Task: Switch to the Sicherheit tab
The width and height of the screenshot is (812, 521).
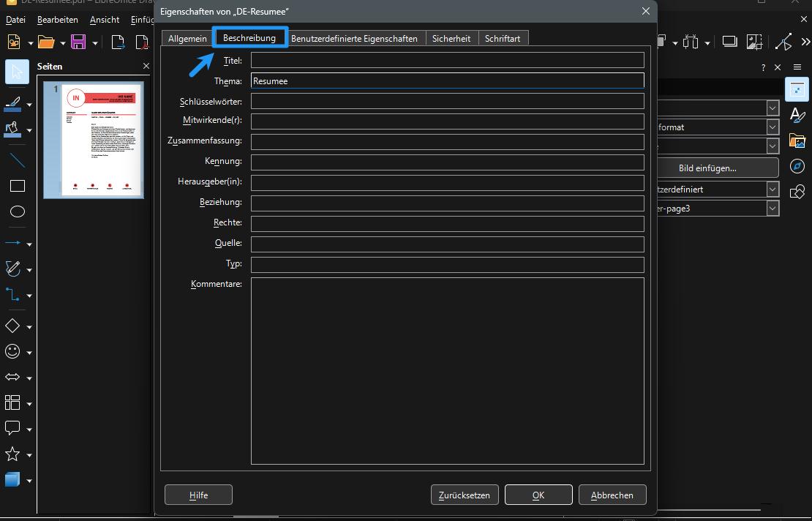Action: (451, 38)
